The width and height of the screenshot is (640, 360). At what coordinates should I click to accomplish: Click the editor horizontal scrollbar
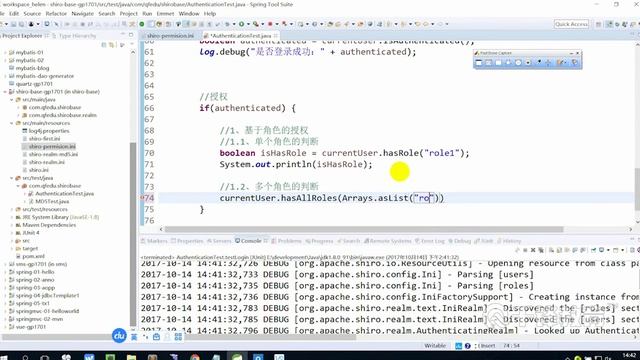tap(363, 229)
